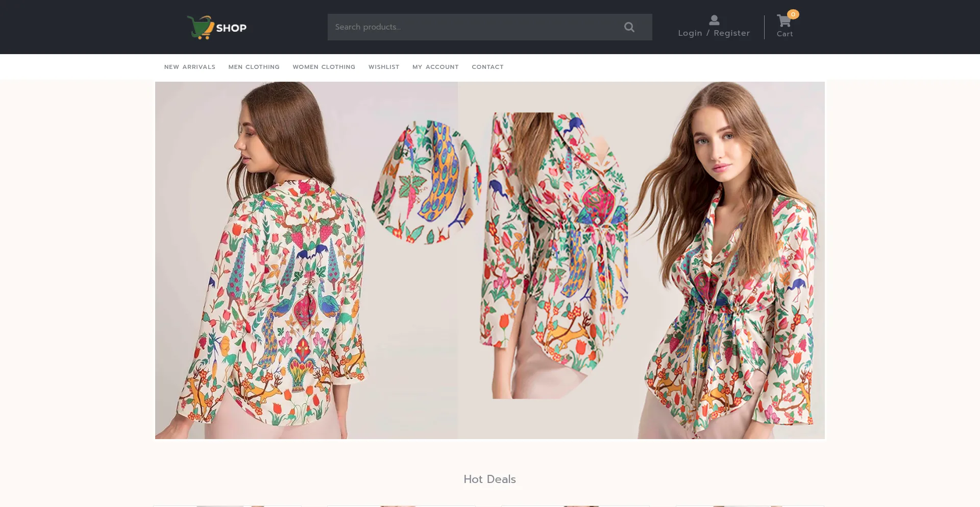Go to New Arrivals in the navigation
Image resolution: width=980 pixels, height=507 pixels.
coord(189,67)
